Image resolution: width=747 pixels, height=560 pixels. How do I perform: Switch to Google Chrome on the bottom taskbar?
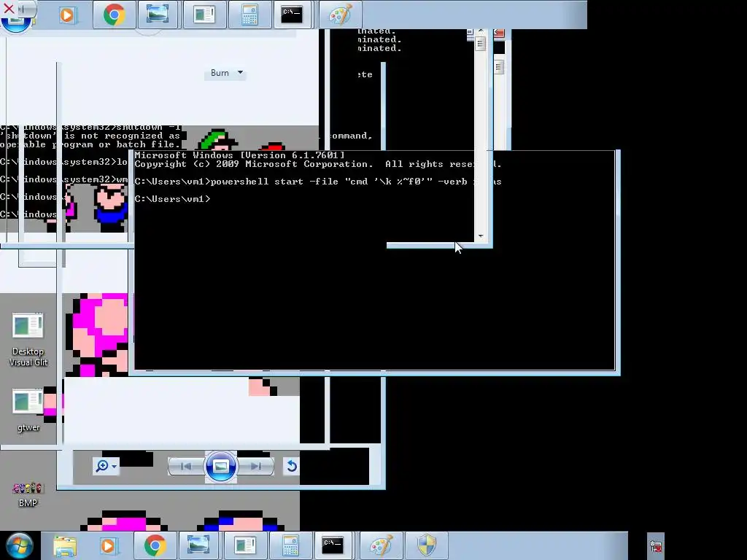155,545
